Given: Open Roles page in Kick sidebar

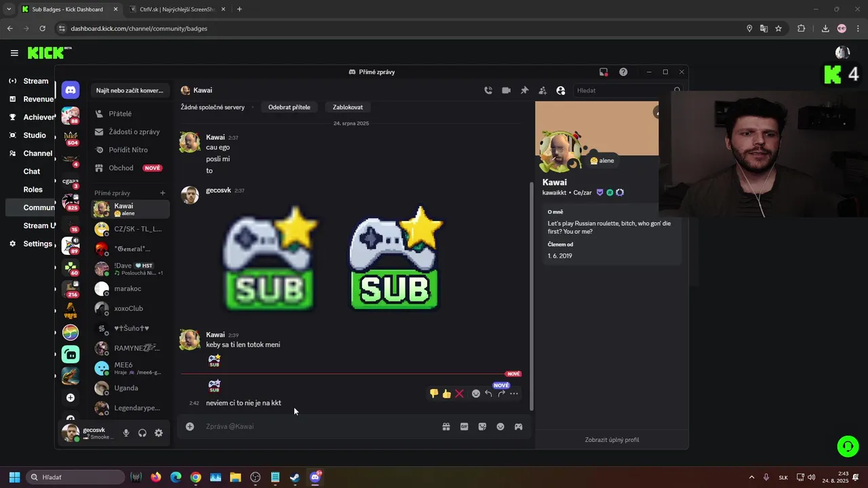Looking at the screenshot, I should click(33, 190).
